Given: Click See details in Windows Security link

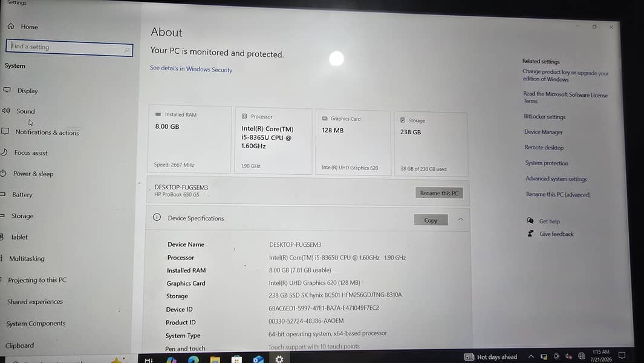Looking at the screenshot, I should [191, 68].
